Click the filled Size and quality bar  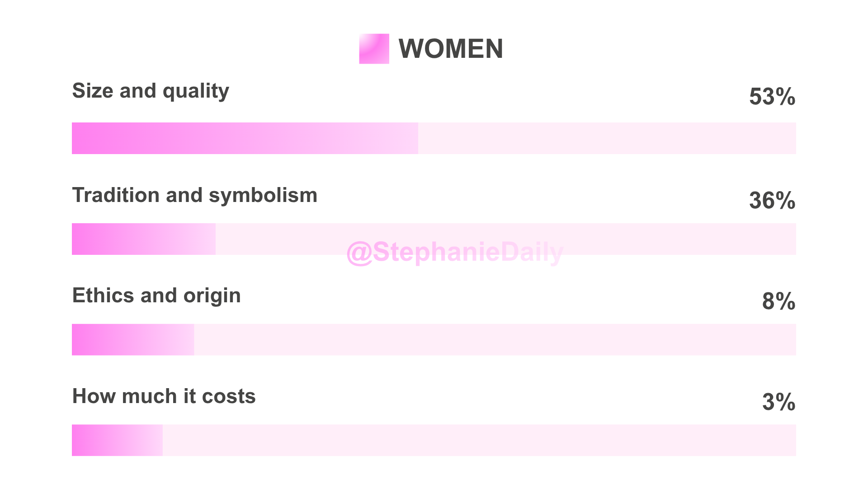245,138
